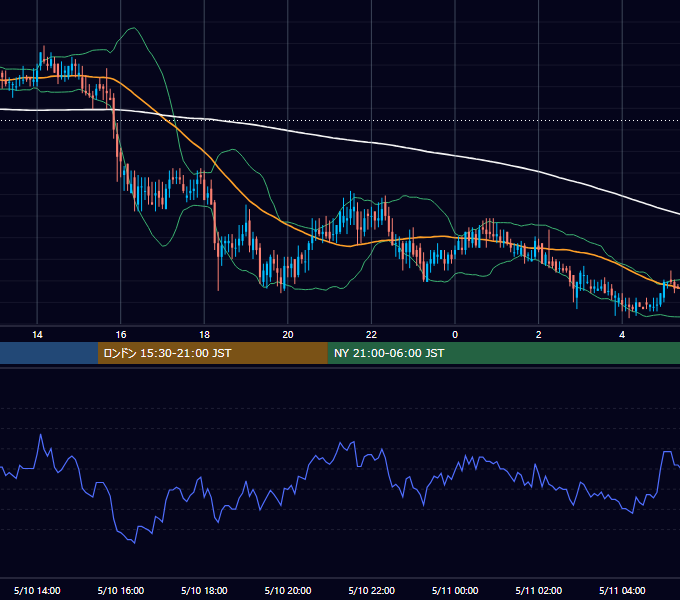Click the 4 hour axis label
The width and height of the screenshot is (680, 600).
(622, 335)
